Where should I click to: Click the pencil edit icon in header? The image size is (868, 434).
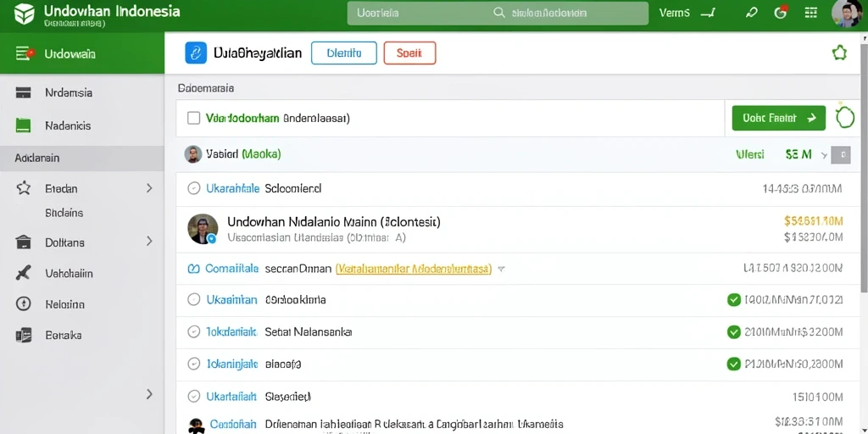coord(751,13)
